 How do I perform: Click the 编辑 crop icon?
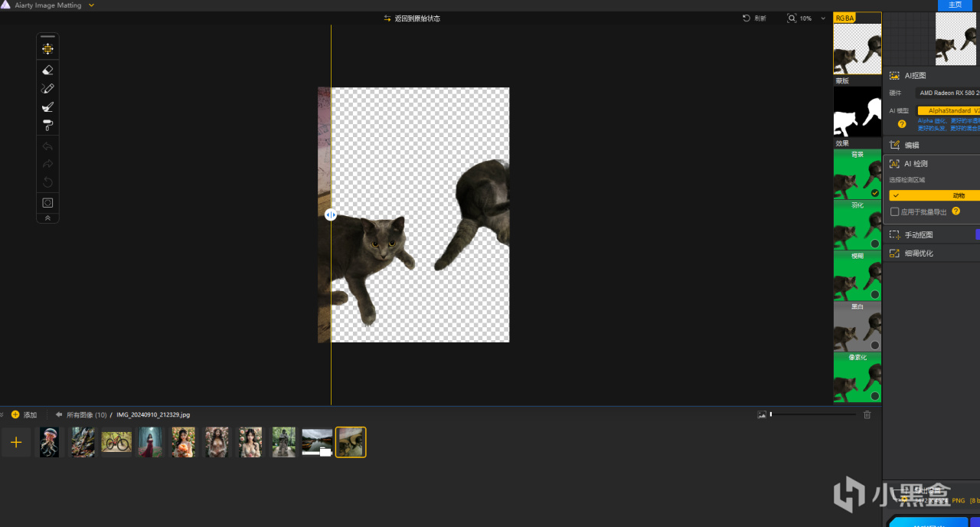[x=894, y=145]
